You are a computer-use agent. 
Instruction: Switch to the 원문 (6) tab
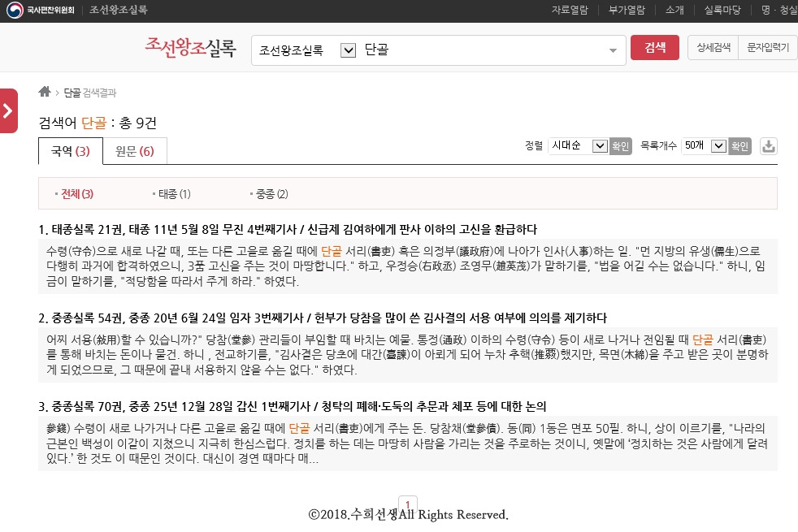tap(133, 151)
